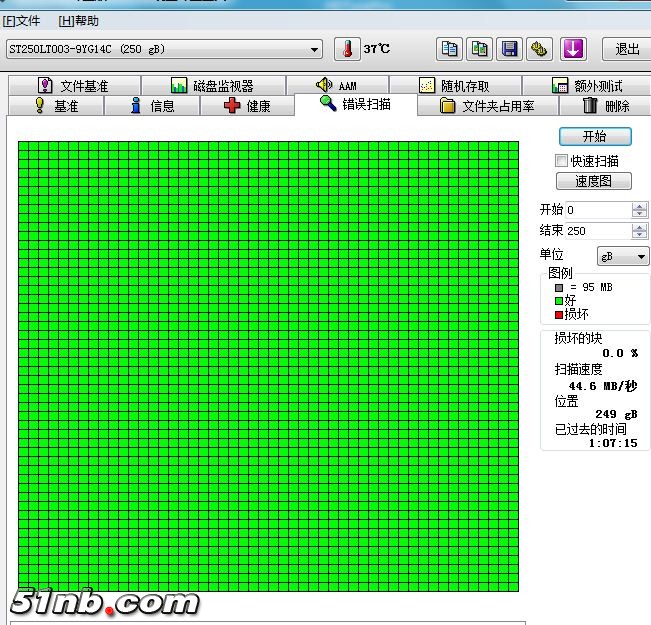Click the purple down-arrow minimize-to-tray icon

572,49
